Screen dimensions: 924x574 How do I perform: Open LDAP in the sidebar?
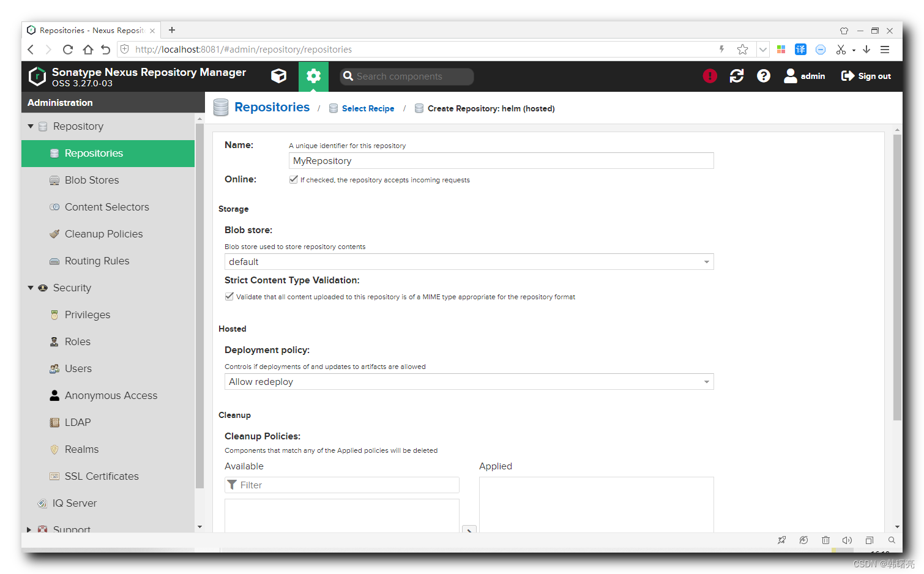click(108, 423)
